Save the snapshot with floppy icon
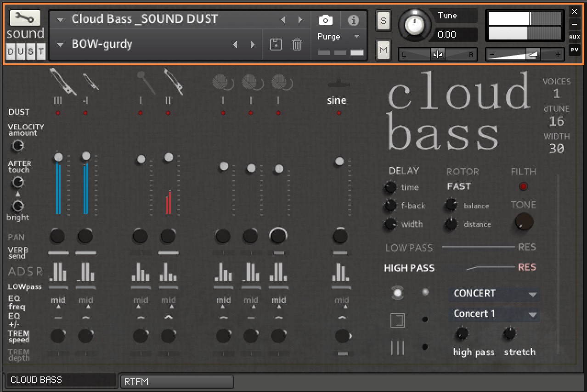The height and width of the screenshot is (392, 587). 276,45
